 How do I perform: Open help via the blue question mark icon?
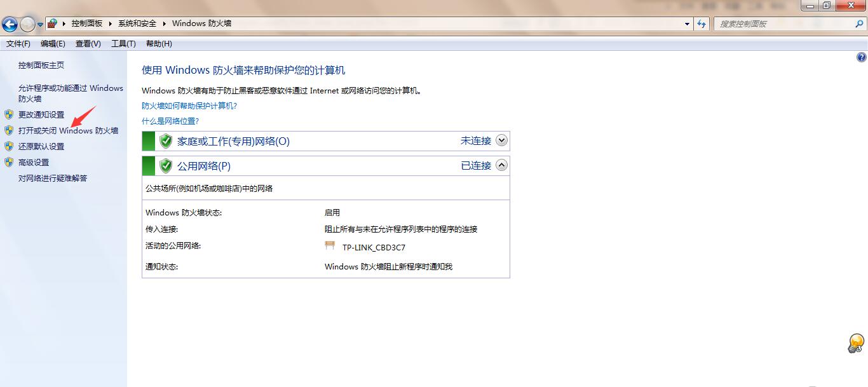pos(861,57)
